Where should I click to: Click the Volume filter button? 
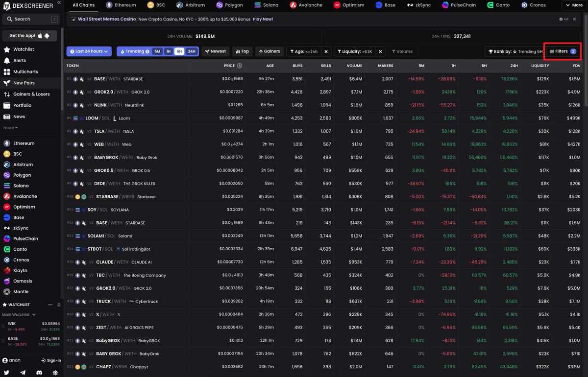(402, 51)
